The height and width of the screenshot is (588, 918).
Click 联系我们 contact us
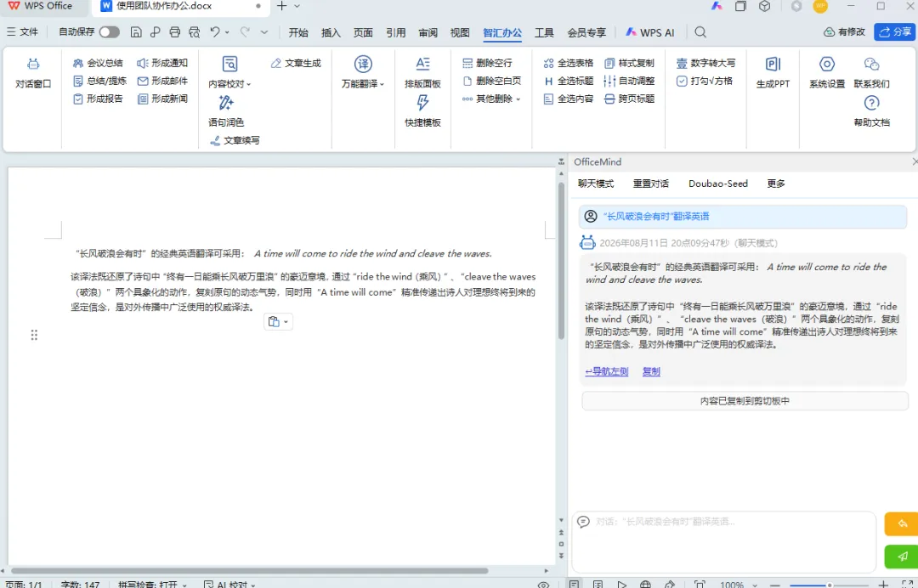pyautogui.click(x=871, y=72)
